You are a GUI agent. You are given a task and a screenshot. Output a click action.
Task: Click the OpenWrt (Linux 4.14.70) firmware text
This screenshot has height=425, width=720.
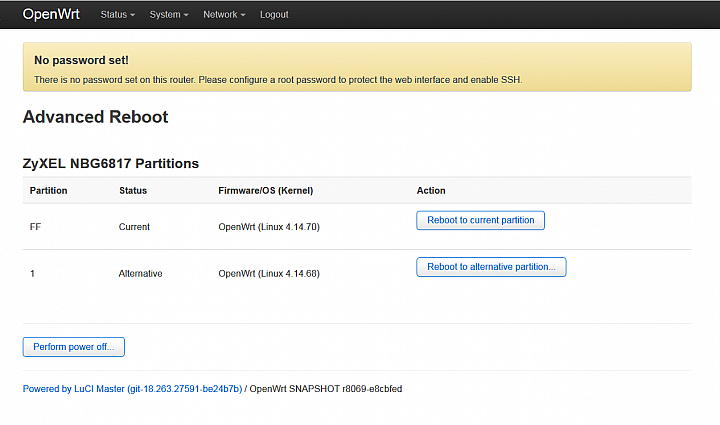point(269,227)
